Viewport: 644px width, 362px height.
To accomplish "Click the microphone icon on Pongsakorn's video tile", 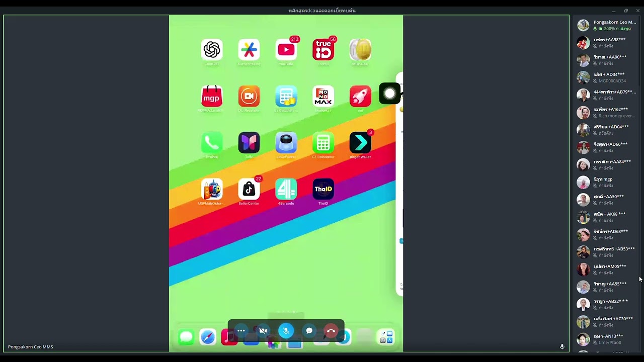I will [562, 347].
